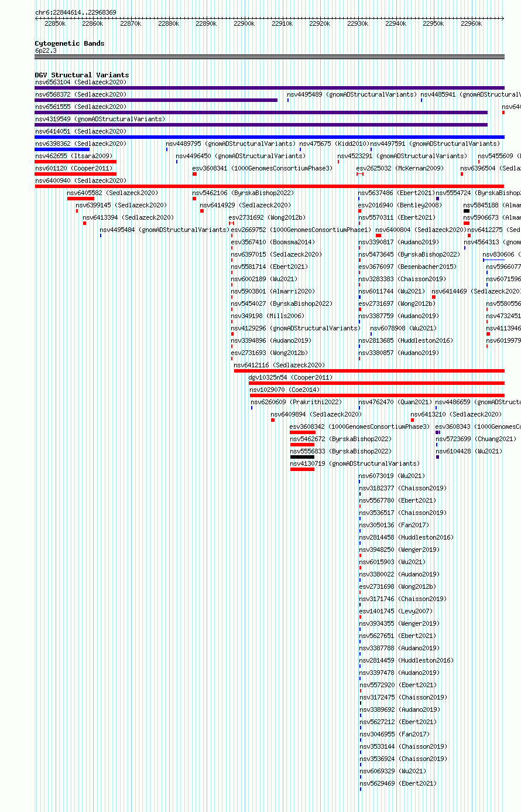Open esv3608342 (1000GenomesConsortiumPhase3) variant
Screen dimensions: 521x812
coord(359,427)
